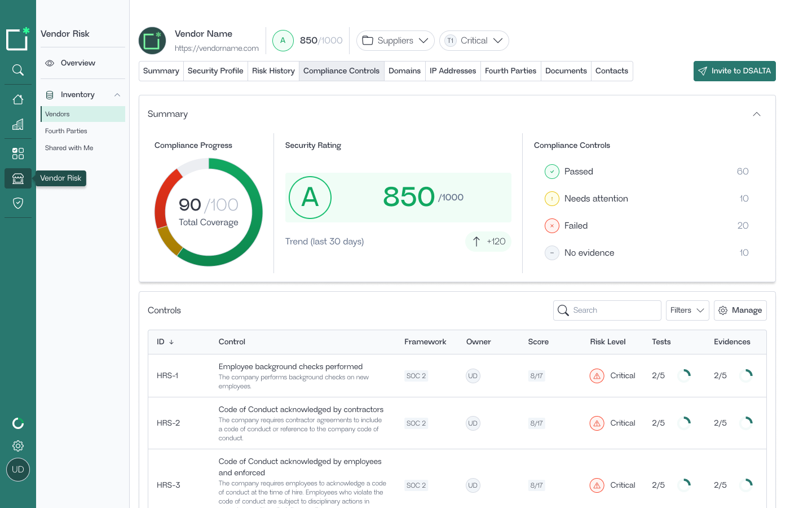Switch to the Security Profile tab
The height and width of the screenshot is (508, 812).
click(215, 71)
